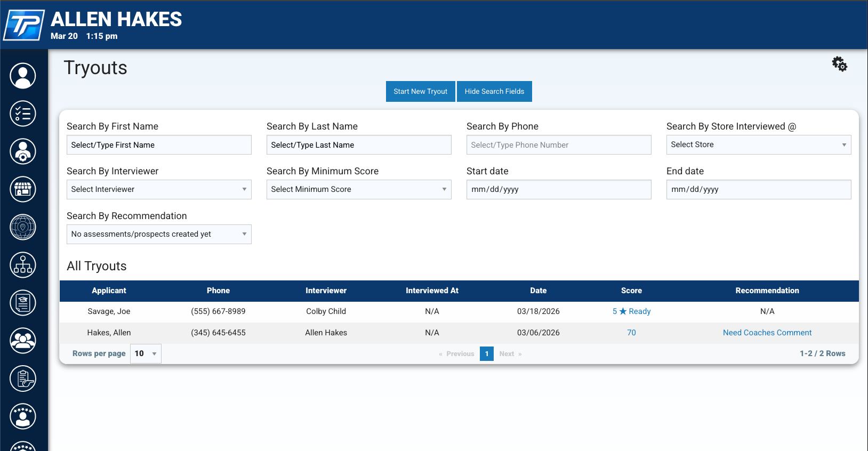Open the globe location sidebar icon

click(23, 227)
